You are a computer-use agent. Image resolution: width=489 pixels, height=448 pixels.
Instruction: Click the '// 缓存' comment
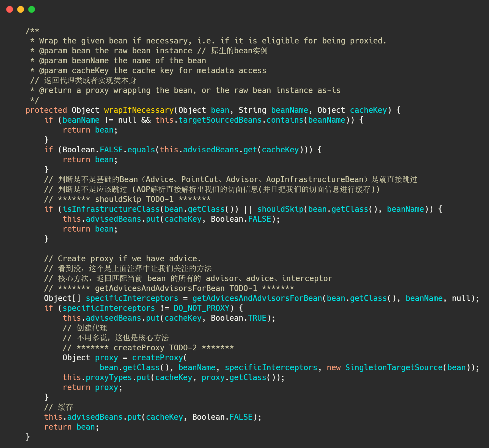point(58,407)
